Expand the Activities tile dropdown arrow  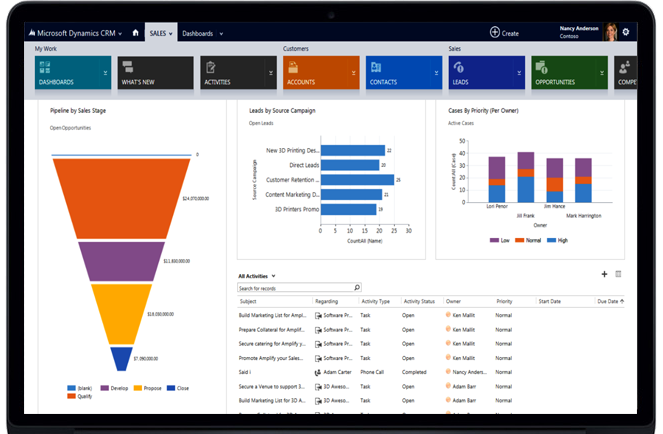coord(271,73)
